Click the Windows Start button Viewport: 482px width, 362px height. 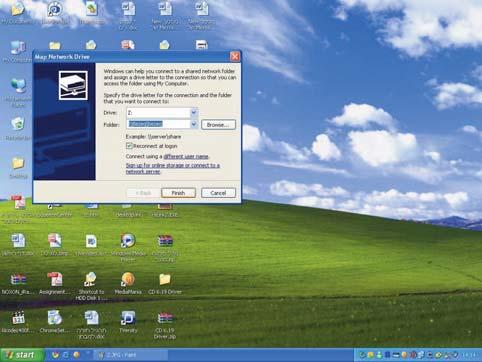(22, 355)
